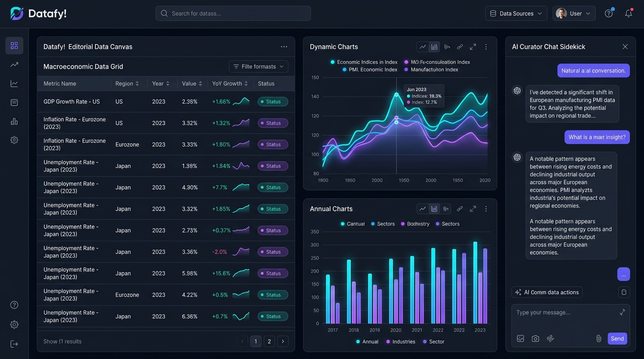Image resolution: width=644 pixels, height=359 pixels.
Task: Sort the grid by Year column
Action: pyautogui.click(x=161, y=84)
